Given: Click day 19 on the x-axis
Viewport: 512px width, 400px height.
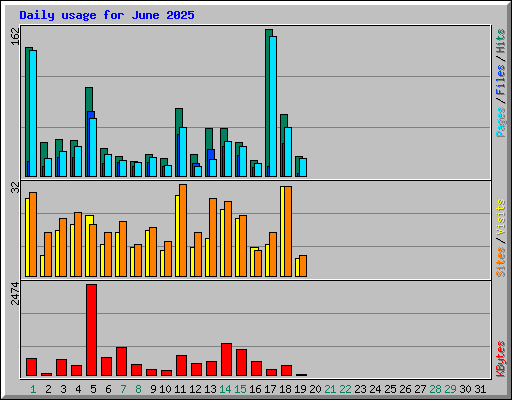Looking at the screenshot, I should point(300,389).
